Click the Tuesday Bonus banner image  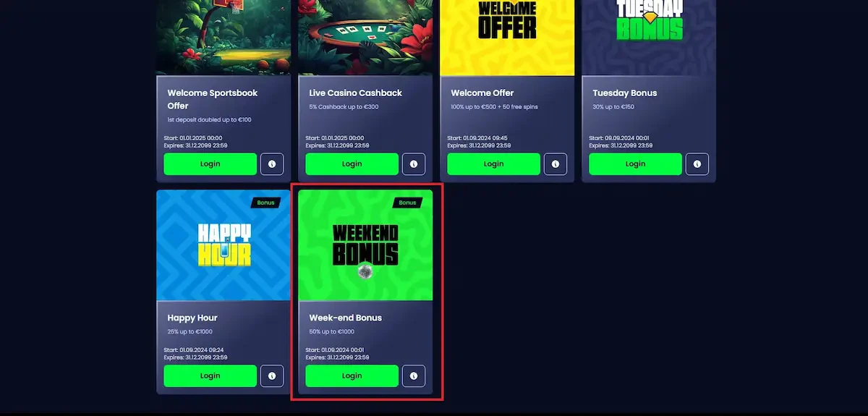point(649,38)
